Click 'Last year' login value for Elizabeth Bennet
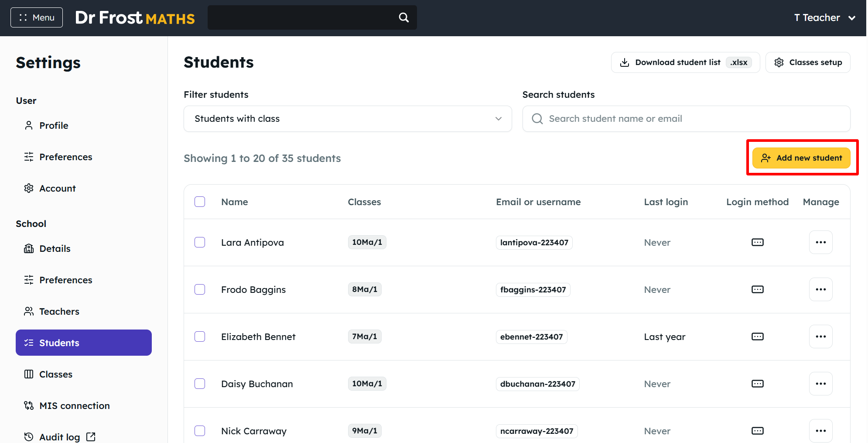 tap(665, 337)
